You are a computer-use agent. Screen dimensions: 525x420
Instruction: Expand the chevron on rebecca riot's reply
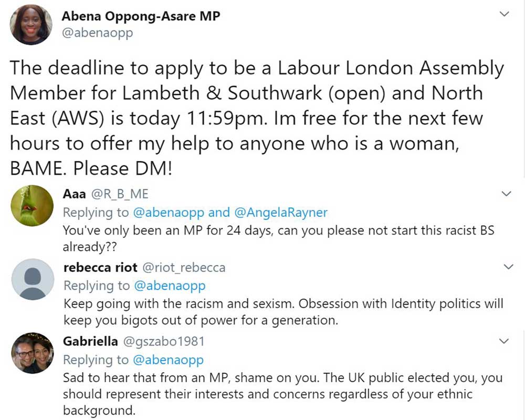[x=507, y=267]
